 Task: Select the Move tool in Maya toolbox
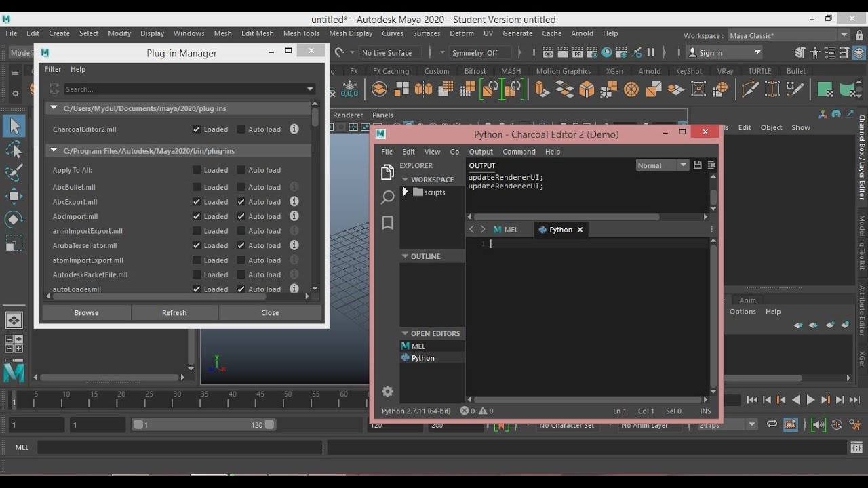14,196
